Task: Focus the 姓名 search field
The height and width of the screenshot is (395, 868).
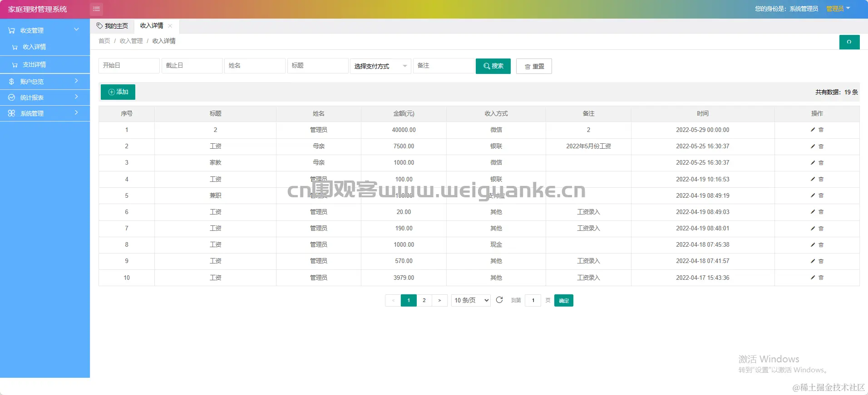Action: tap(255, 66)
